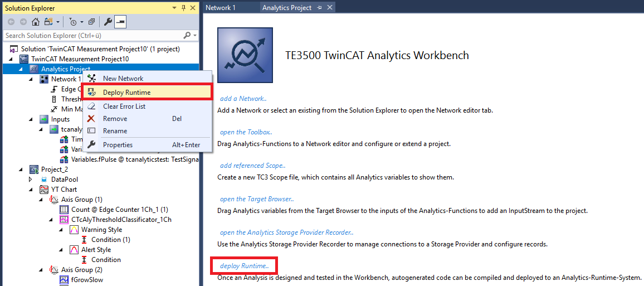Click the Collapse All icon
Screen dimensions: 644x286
click(x=92, y=22)
